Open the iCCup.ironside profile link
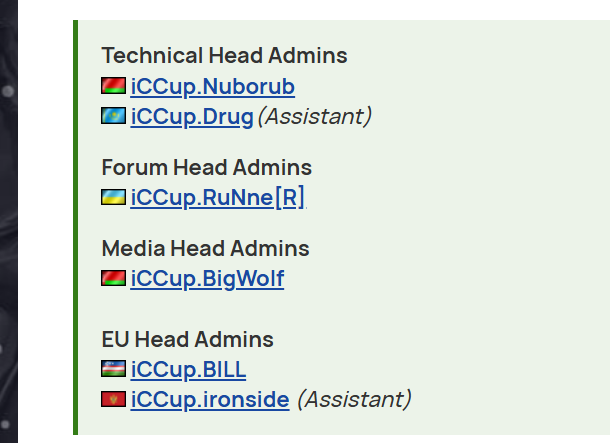This screenshot has width=610, height=443. coord(210,400)
